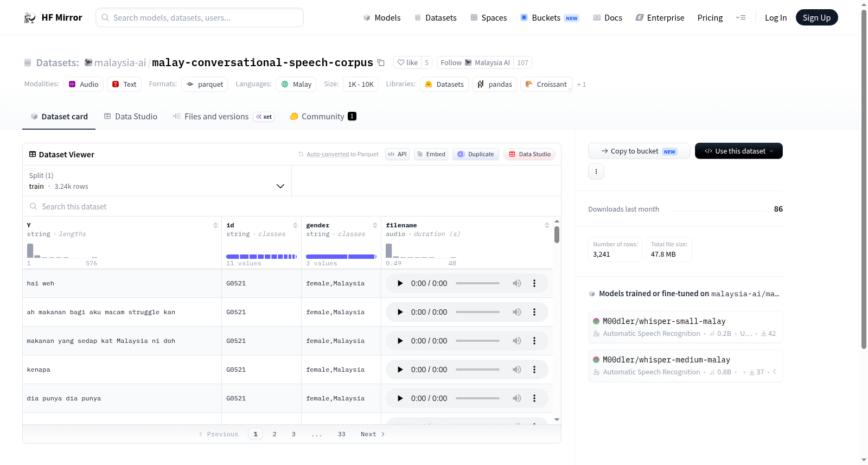Open malaysia-ai organization link
The image size is (868, 465).
pos(120,62)
